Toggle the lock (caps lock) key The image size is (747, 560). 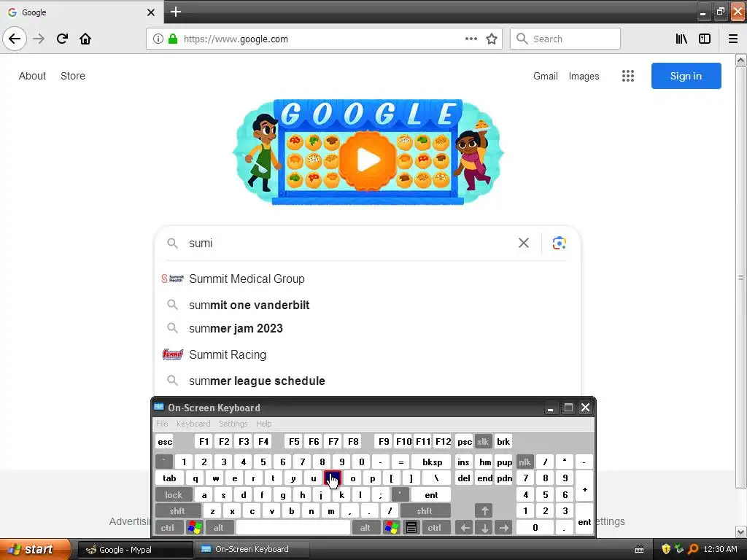point(174,495)
